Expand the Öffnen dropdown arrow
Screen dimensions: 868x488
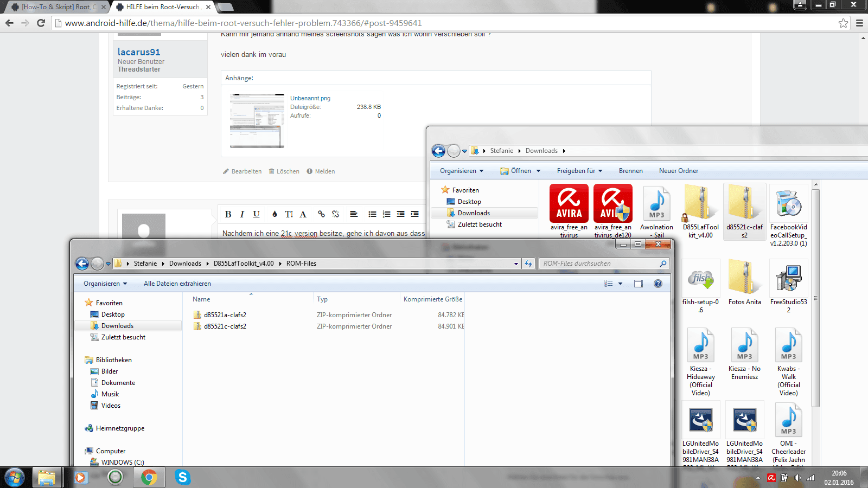[539, 171]
